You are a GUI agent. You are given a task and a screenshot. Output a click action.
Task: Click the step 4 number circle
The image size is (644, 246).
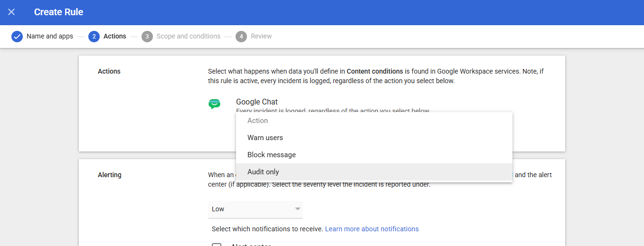tap(241, 37)
